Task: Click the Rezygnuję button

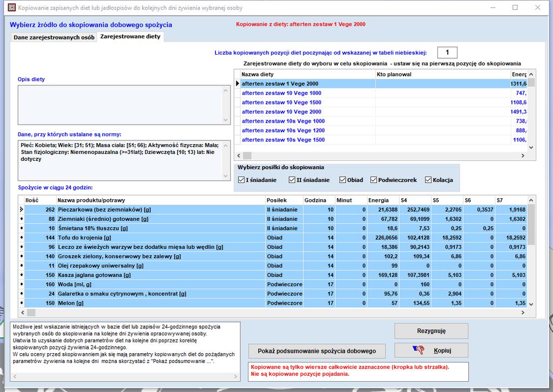Action: pyautogui.click(x=431, y=330)
